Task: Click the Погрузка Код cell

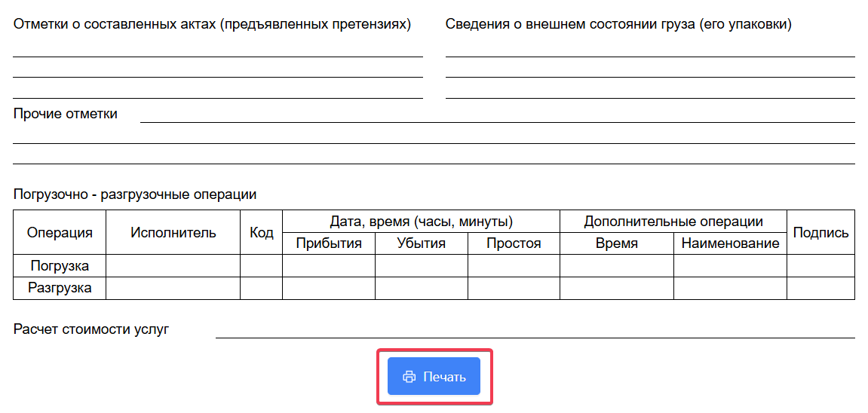Action: coord(261,266)
